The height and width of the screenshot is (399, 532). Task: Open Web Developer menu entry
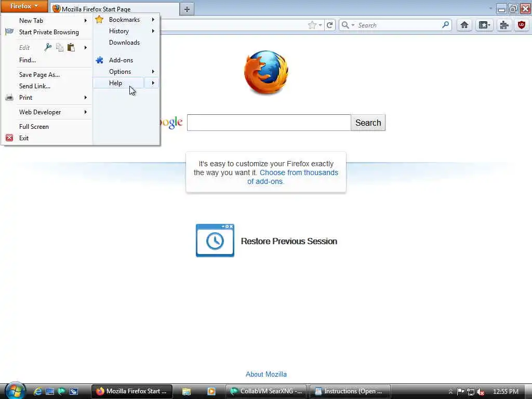[40, 112]
